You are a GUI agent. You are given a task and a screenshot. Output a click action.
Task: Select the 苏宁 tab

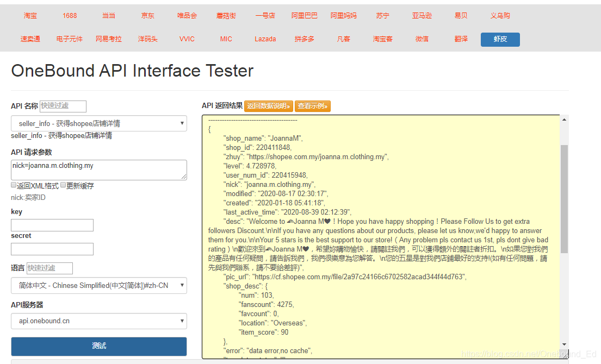382,16
